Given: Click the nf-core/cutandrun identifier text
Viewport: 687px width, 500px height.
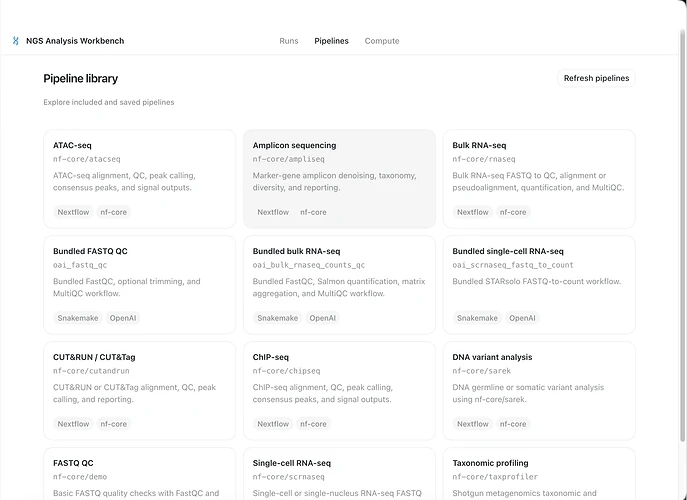Looking at the screenshot, I should [x=91, y=371].
